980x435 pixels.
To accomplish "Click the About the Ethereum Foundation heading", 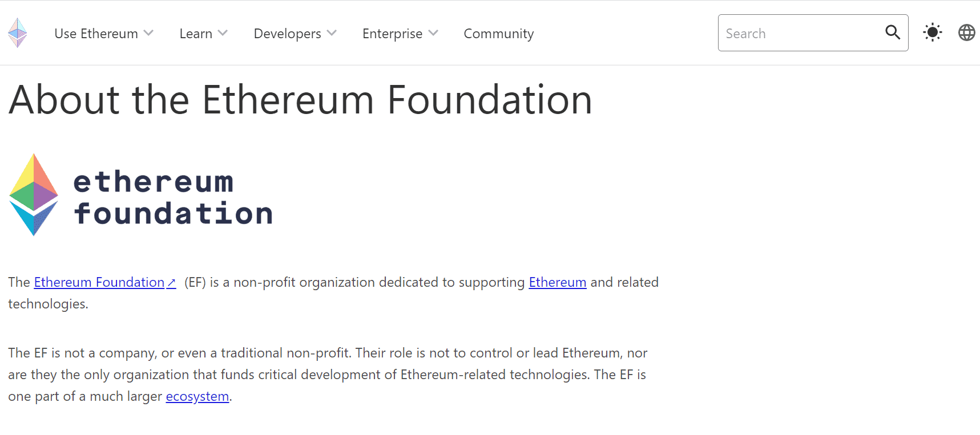I will [300, 100].
